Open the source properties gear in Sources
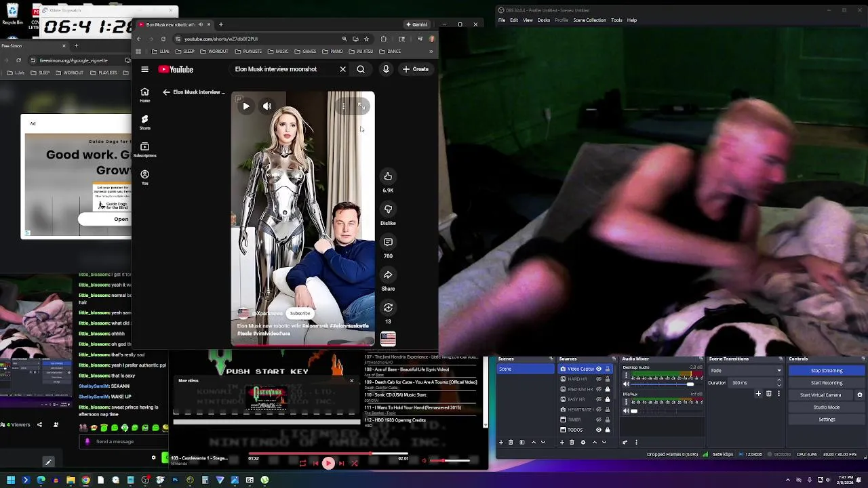 pyautogui.click(x=583, y=443)
